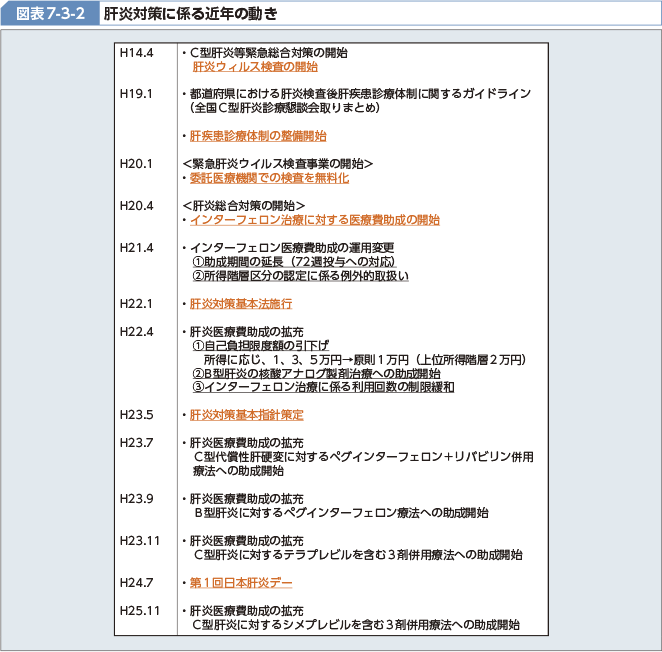Screen dimensions: 662x652
Task: Click the title 肝炎対策に係る近年の動き
Action: tap(191, 14)
